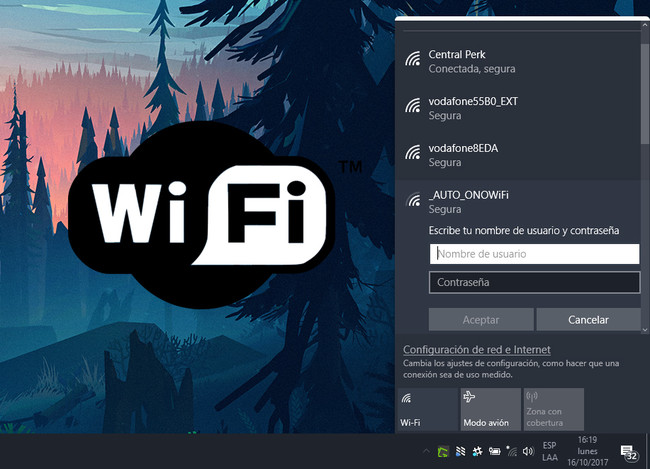Click the Wi-Fi signal icon beside Central Perk
650x469 pixels.
pyautogui.click(x=413, y=59)
